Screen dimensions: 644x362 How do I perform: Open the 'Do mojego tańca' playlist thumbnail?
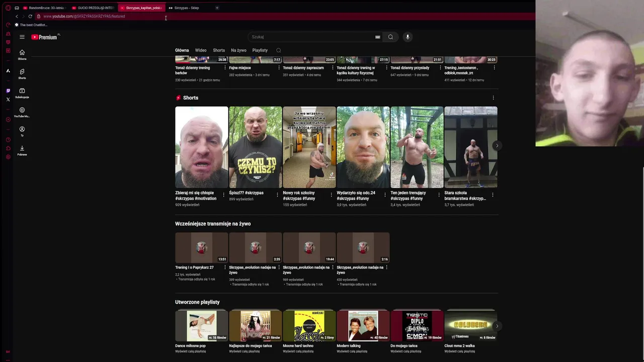[417, 326]
